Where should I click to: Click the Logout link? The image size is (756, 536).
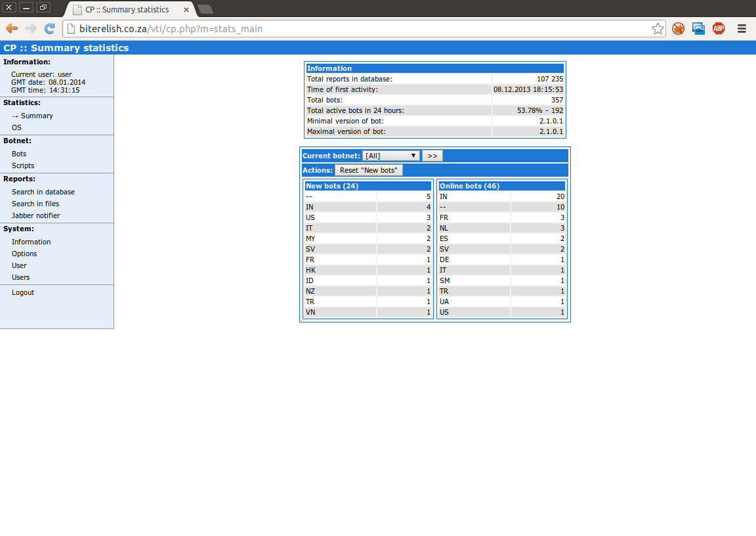(x=23, y=292)
